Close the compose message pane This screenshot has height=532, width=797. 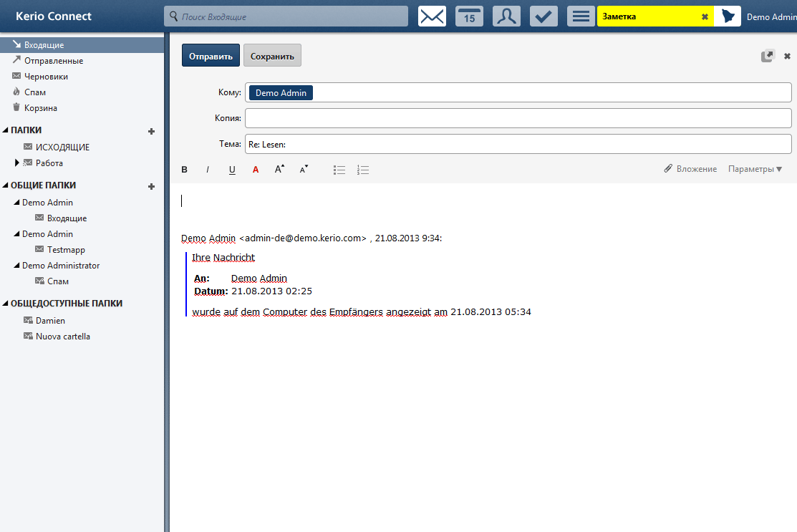787,56
